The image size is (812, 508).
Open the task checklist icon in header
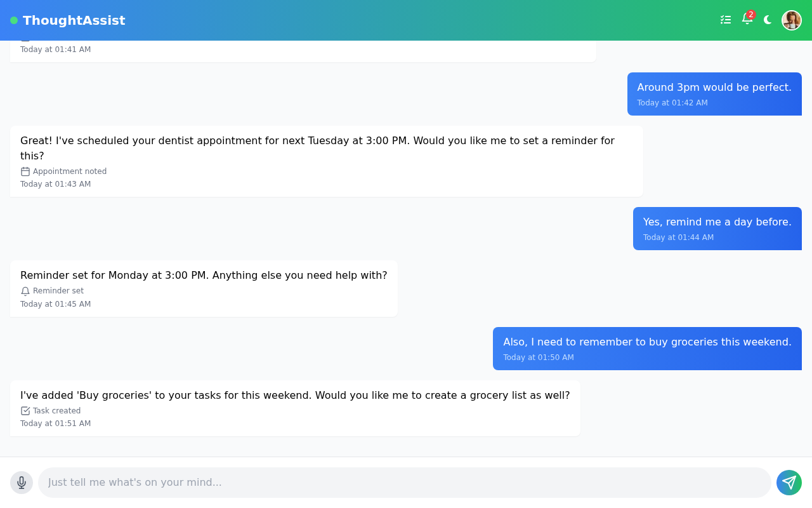[725, 20]
